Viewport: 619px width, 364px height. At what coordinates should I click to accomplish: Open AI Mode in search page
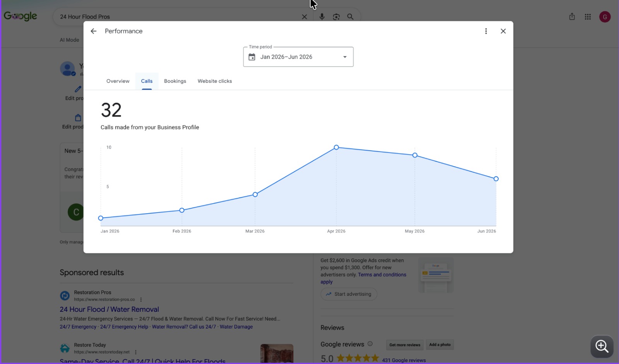tap(69, 40)
